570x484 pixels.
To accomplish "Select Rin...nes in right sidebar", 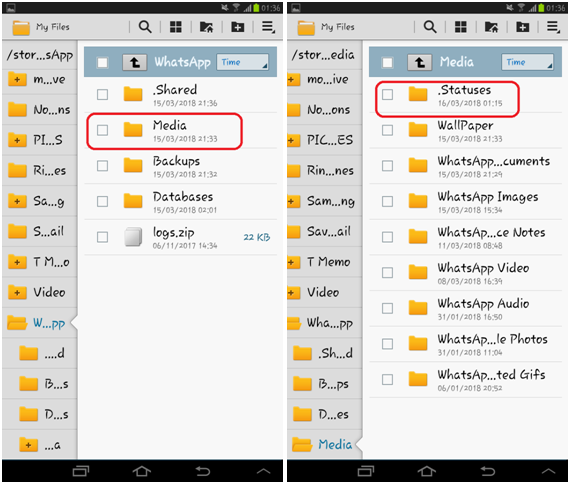I will tap(324, 171).
